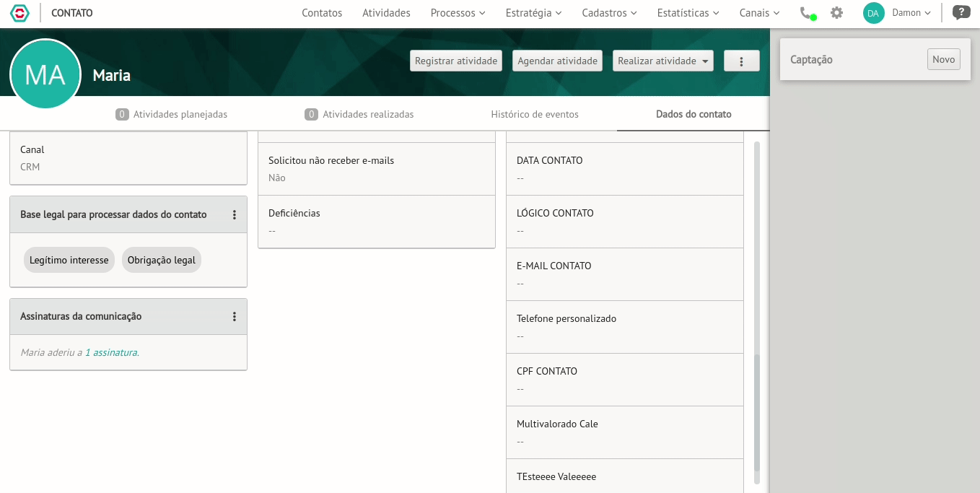This screenshot has width=980, height=493.
Task: Open the settings gear icon
Action: (836, 13)
